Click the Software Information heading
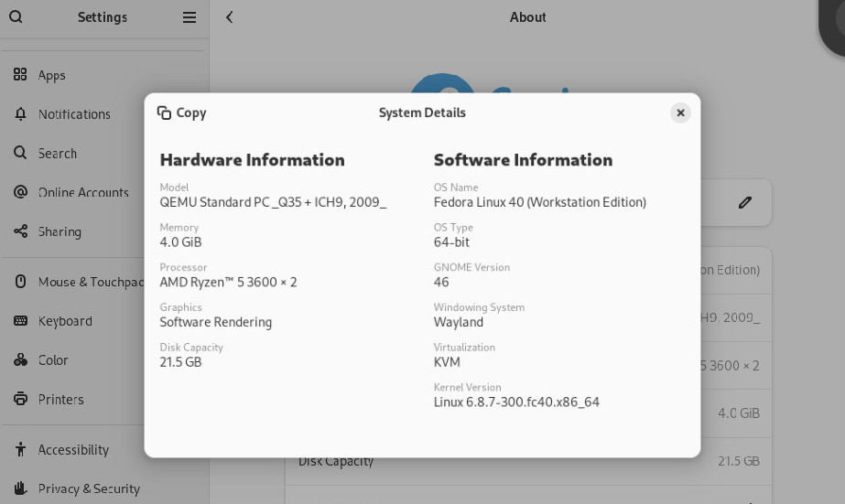The width and height of the screenshot is (845, 504). coord(524,160)
